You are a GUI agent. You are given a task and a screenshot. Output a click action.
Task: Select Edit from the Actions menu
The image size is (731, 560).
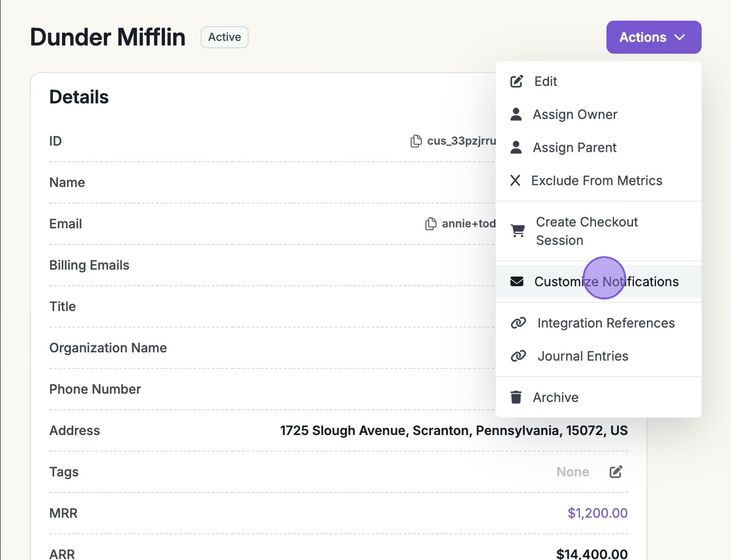tap(599, 81)
